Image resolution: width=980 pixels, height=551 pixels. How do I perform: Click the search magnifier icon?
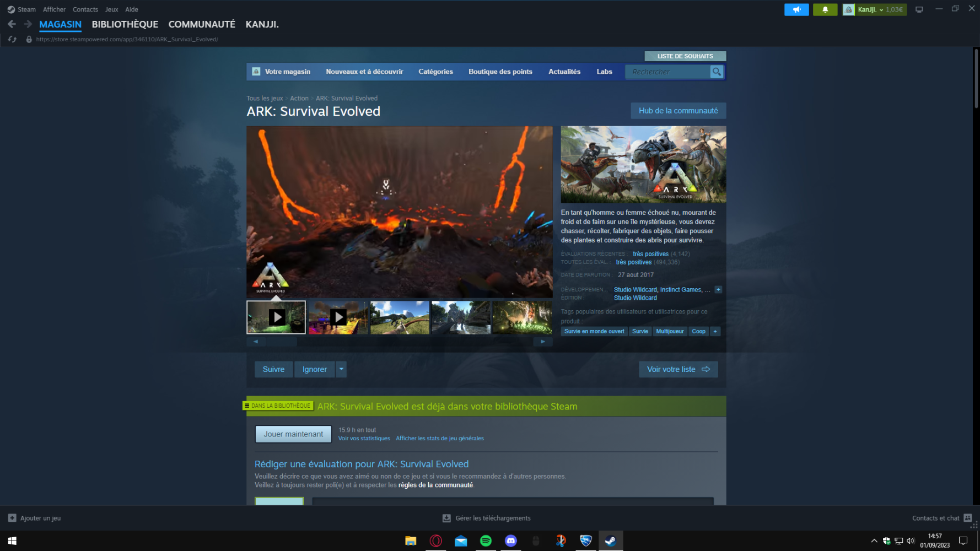click(x=717, y=72)
